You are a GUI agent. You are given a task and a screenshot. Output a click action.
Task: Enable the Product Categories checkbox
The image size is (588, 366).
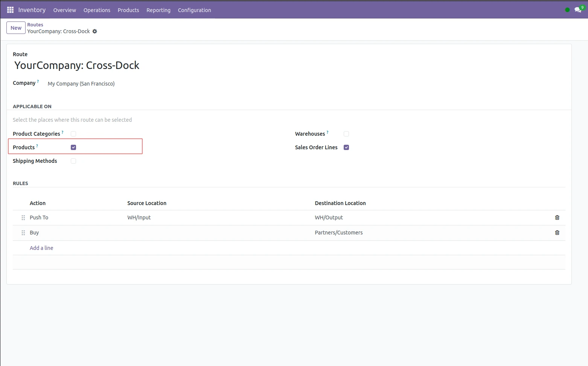tap(73, 134)
